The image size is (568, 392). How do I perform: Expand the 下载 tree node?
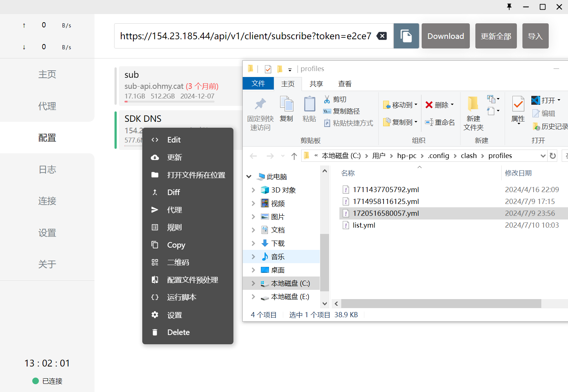point(253,243)
